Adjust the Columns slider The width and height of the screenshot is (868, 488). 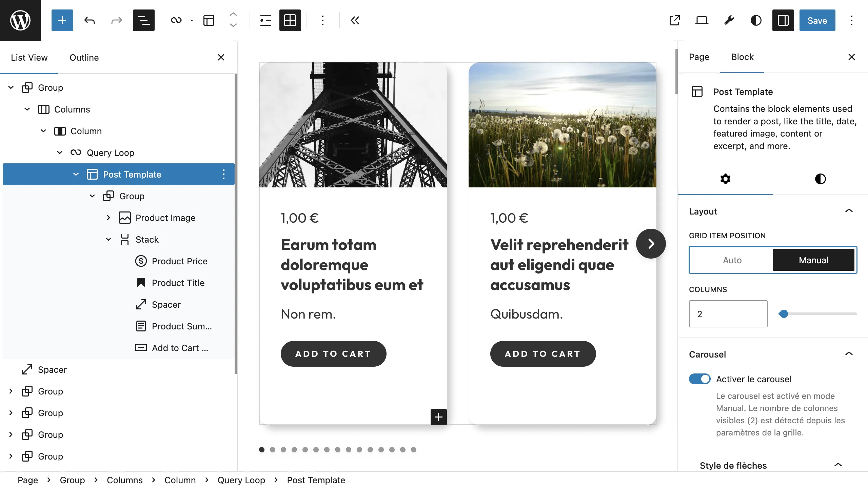pyautogui.click(x=784, y=314)
